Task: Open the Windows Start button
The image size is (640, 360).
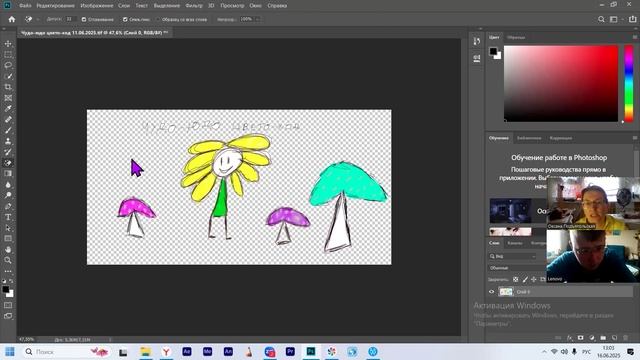Action: (x=9, y=351)
